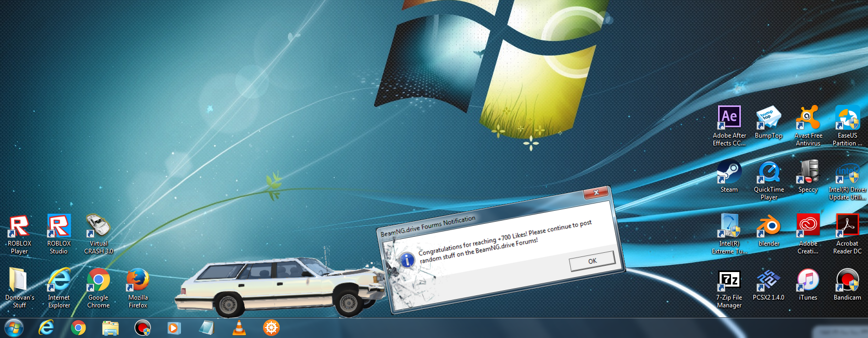The image size is (868, 338).
Task: Open Avast Free Antivirus shortcut
Action: click(808, 126)
